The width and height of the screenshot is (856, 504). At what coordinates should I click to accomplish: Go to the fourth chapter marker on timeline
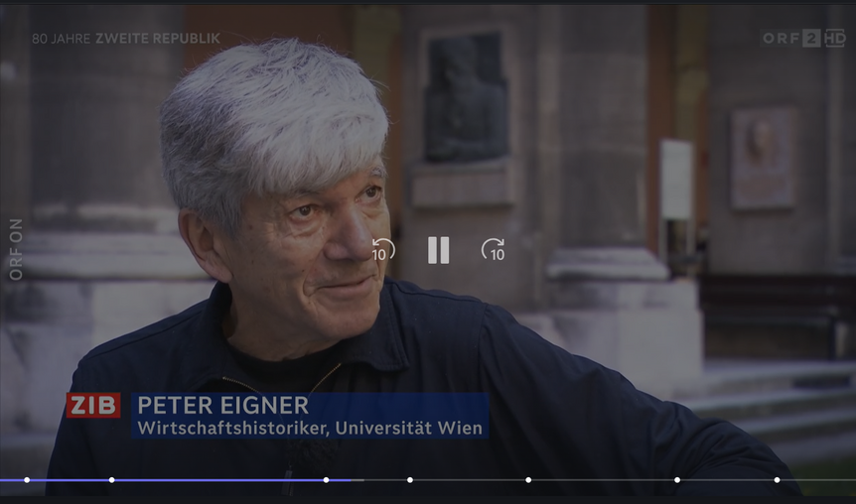pos(410,480)
